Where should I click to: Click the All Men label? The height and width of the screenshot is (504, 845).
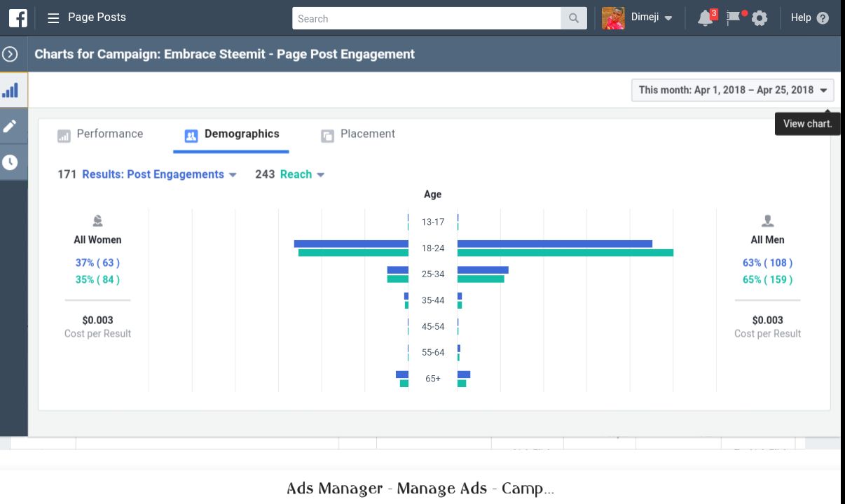point(768,239)
